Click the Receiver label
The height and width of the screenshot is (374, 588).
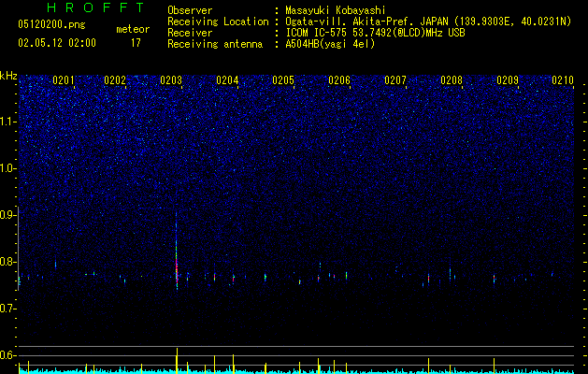point(190,33)
